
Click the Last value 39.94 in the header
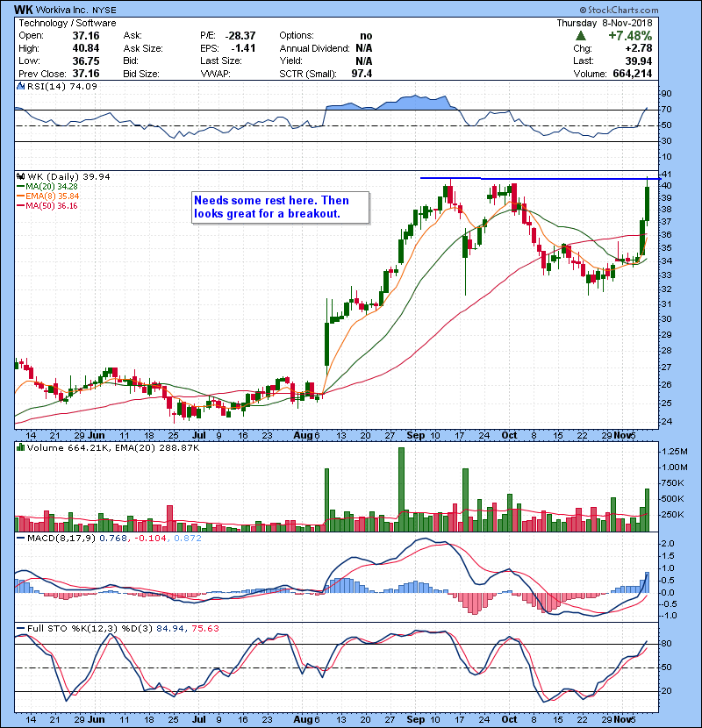(638, 61)
